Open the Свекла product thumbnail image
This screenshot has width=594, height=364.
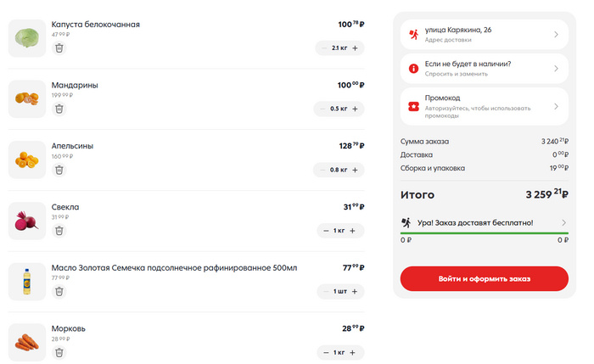click(27, 221)
